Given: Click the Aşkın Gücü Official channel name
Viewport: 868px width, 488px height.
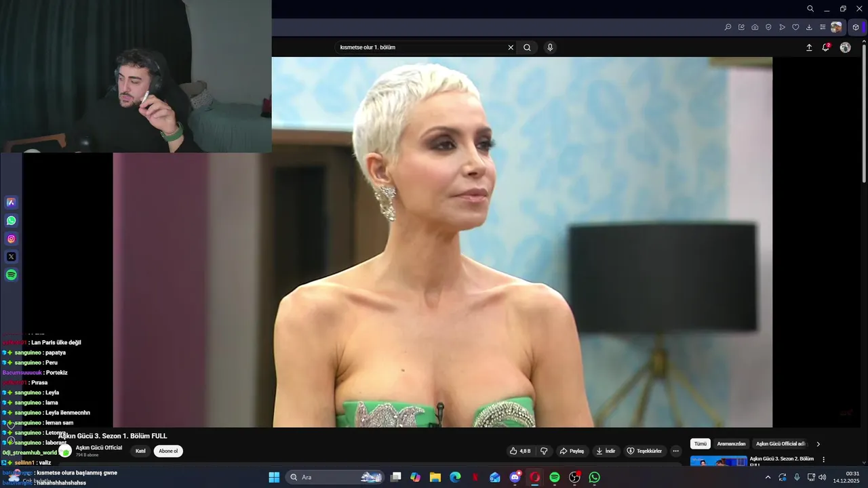Looking at the screenshot, I should 99,448.
